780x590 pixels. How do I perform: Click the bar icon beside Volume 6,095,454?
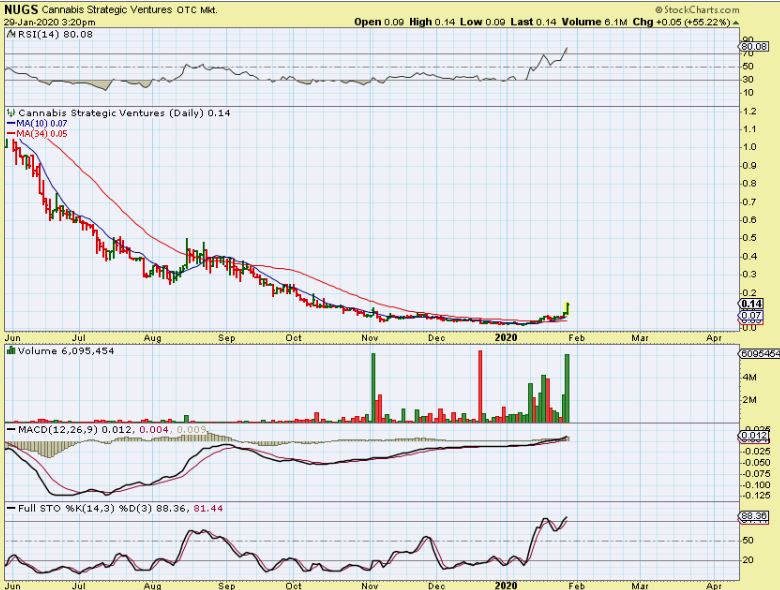tap(10, 351)
